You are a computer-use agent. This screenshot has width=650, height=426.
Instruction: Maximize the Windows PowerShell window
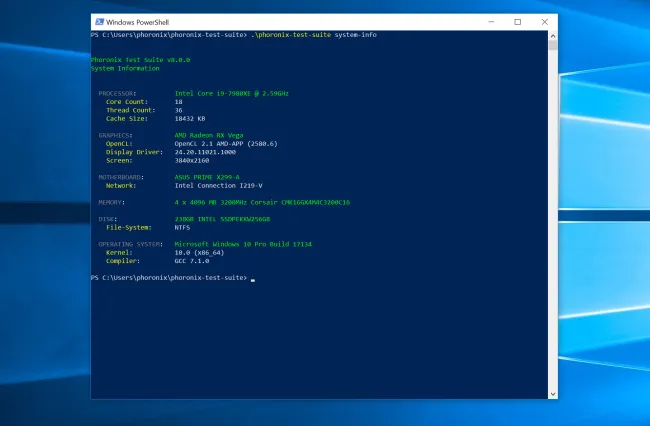pyautogui.click(x=517, y=21)
